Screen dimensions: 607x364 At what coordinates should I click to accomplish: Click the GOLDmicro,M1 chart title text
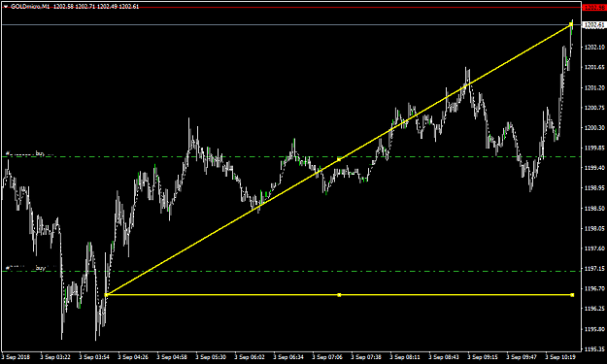coord(30,7)
